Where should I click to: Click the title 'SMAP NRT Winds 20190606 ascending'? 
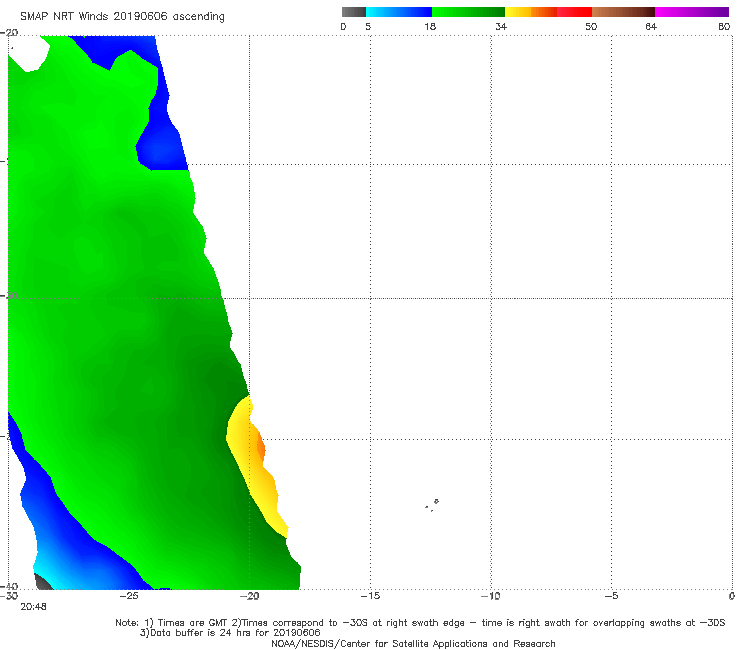122,17
